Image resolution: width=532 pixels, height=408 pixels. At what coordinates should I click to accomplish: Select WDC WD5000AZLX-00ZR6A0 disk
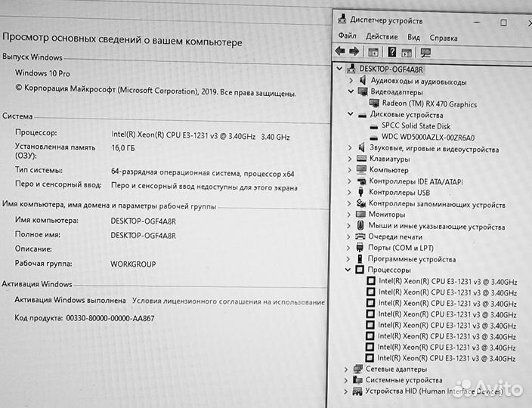[428, 138]
